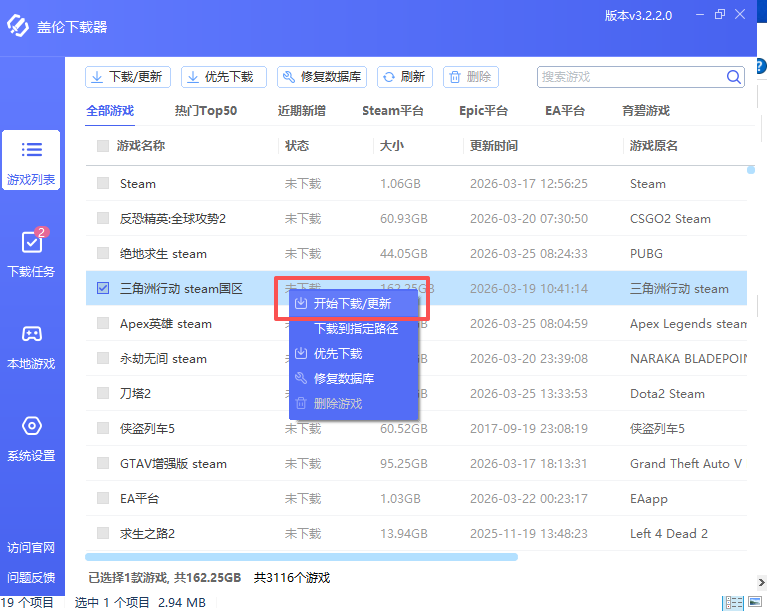This screenshot has width=767, height=611.
Task: Click the 2026-03-22 00:23:17 update time
Action: point(528,499)
